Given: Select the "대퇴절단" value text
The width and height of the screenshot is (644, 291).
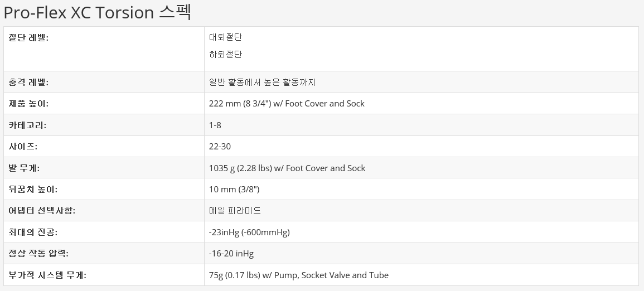Looking at the screenshot, I should (226, 37).
